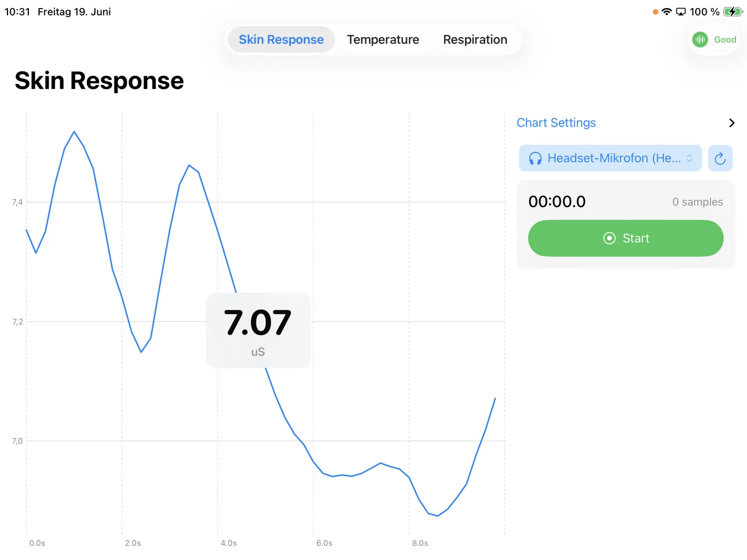Click the battery charging icon in status bar
This screenshot has width=747, height=560.
point(733,12)
